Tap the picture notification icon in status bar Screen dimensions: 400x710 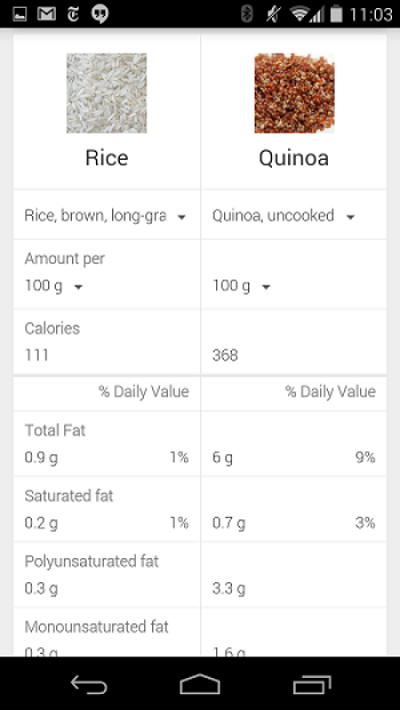[19, 14]
